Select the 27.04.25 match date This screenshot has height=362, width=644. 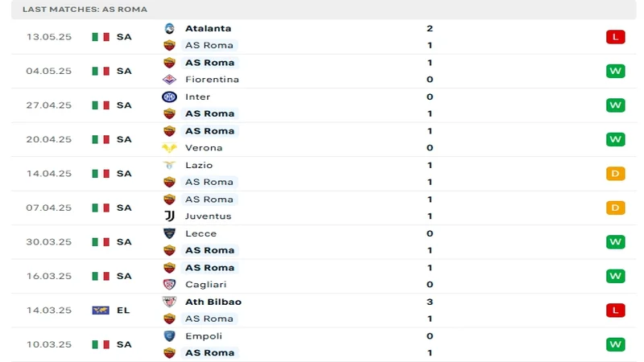(x=49, y=105)
